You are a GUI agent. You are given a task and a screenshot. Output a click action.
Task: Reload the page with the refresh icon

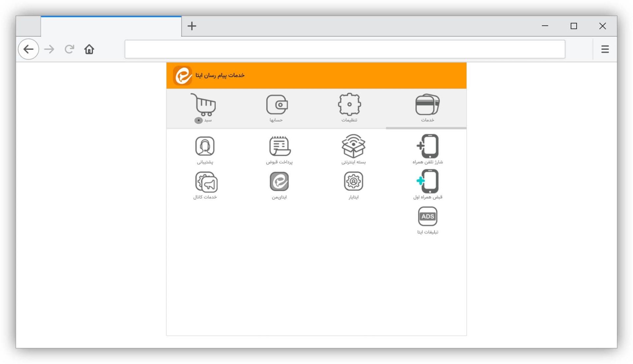[x=69, y=49]
